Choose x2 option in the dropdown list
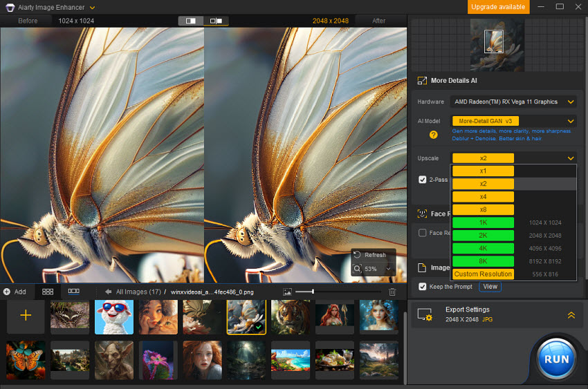The height and width of the screenshot is (389, 588). (x=483, y=184)
